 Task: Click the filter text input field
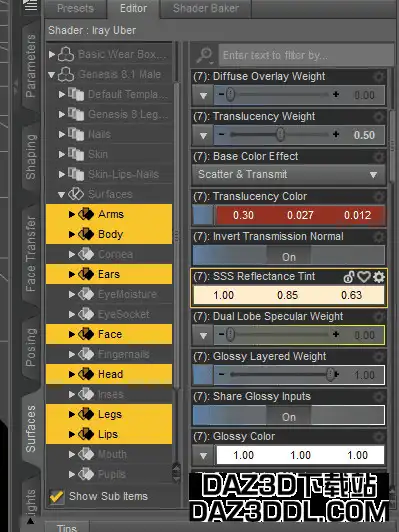pos(305,55)
